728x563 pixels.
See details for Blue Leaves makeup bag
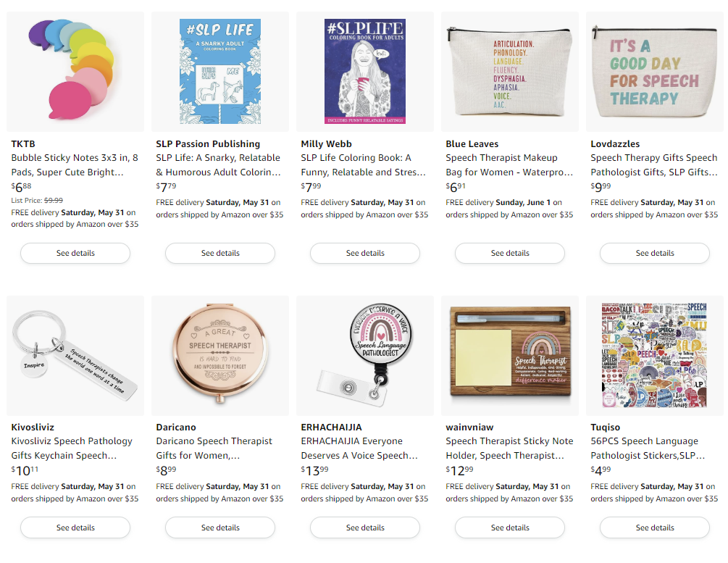pos(510,253)
